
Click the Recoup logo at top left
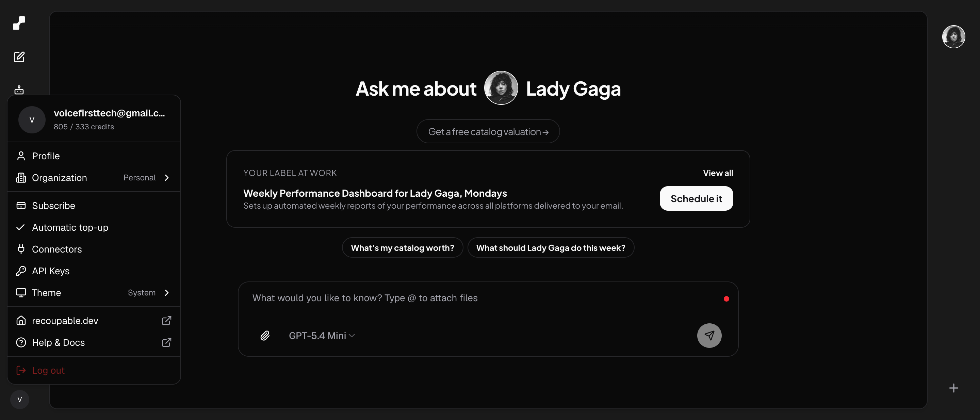(x=19, y=23)
